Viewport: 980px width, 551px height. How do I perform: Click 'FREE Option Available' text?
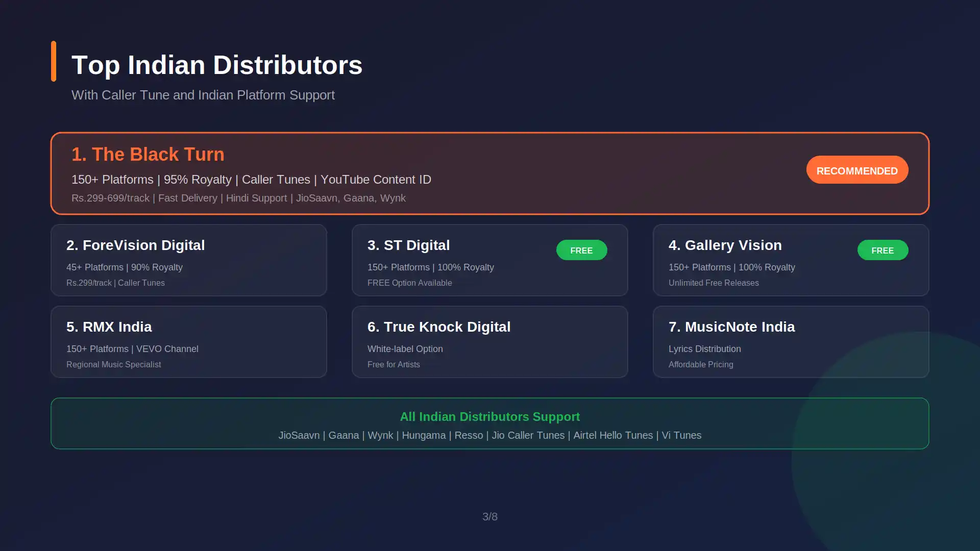pos(409,283)
